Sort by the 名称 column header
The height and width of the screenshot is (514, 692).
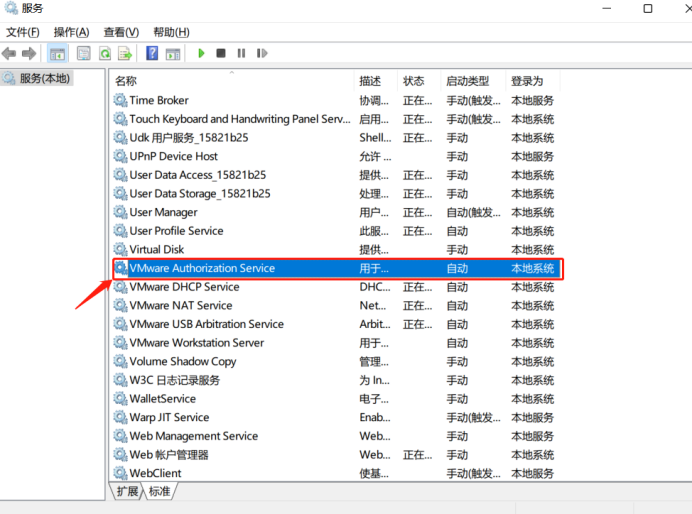point(231,81)
